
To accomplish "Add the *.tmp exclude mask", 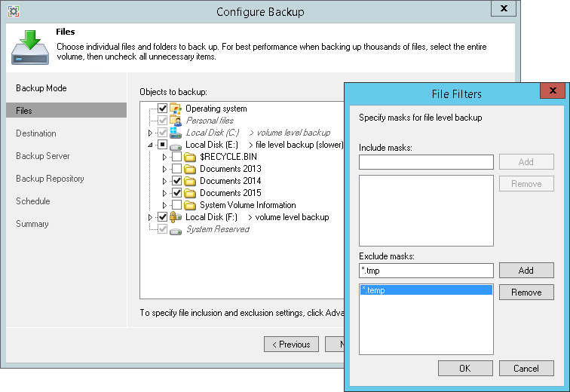I will (x=526, y=271).
